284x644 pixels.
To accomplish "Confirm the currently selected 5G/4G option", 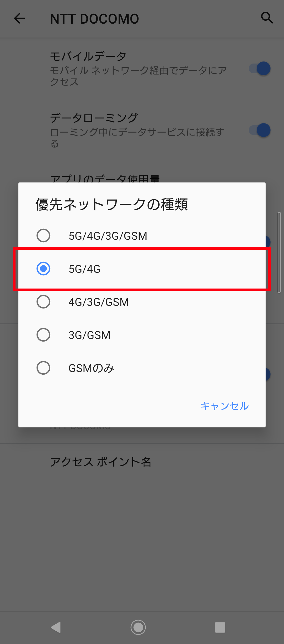I will pyautogui.click(x=44, y=269).
